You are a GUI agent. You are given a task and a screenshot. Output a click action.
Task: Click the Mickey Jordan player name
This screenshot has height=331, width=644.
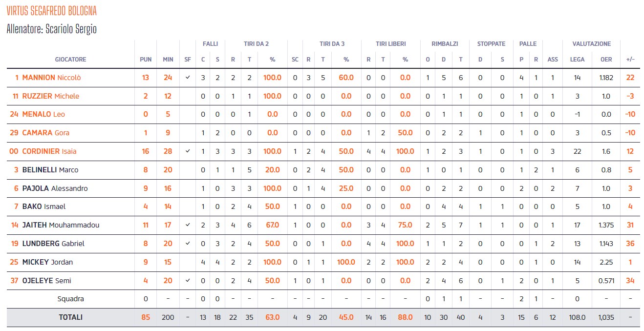coord(47,262)
